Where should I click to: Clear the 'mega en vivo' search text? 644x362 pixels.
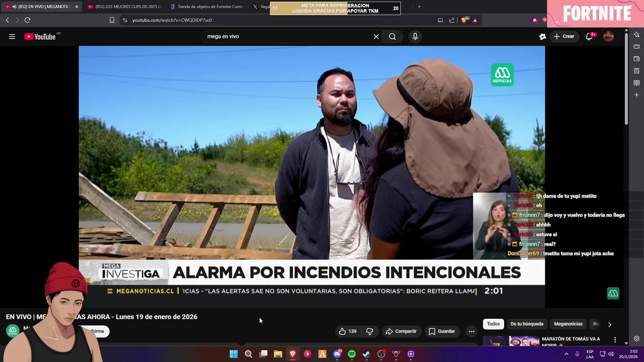(x=376, y=36)
